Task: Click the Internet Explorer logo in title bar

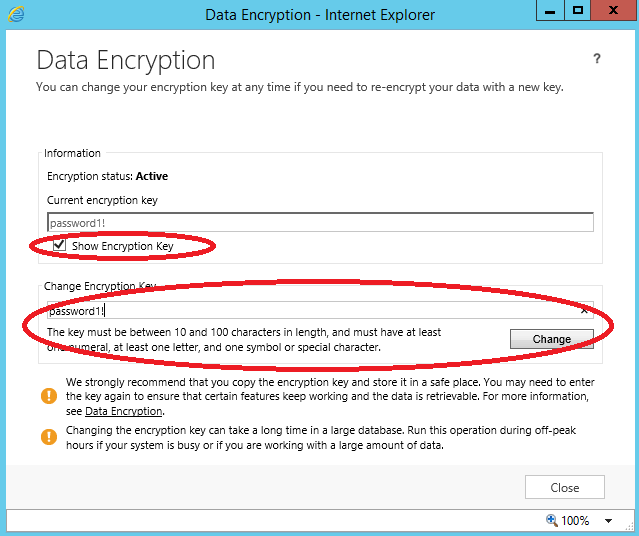Action: click(16, 14)
